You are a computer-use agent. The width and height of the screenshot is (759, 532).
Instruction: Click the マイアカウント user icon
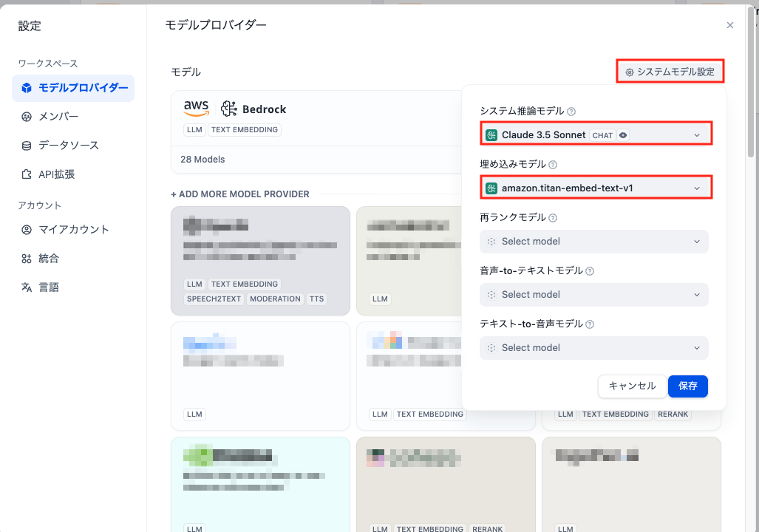(x=27, y=230)
